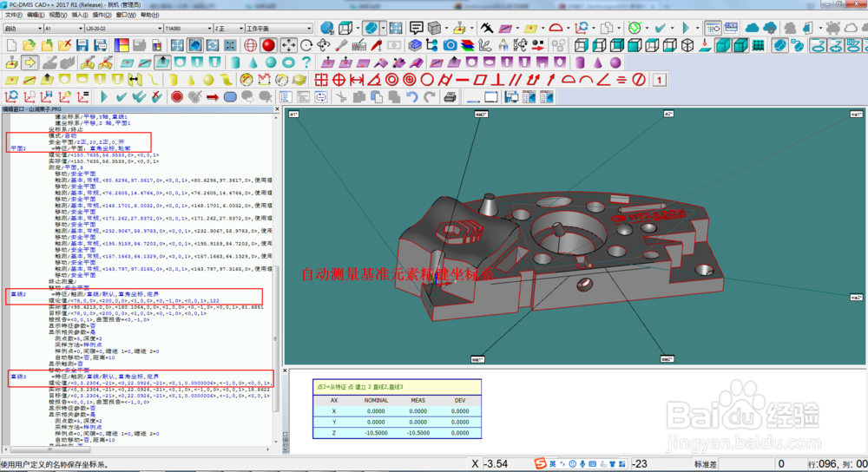868x472 pixels.
Task: Click the red arrow move icon
Action: [x=212, y=97]
